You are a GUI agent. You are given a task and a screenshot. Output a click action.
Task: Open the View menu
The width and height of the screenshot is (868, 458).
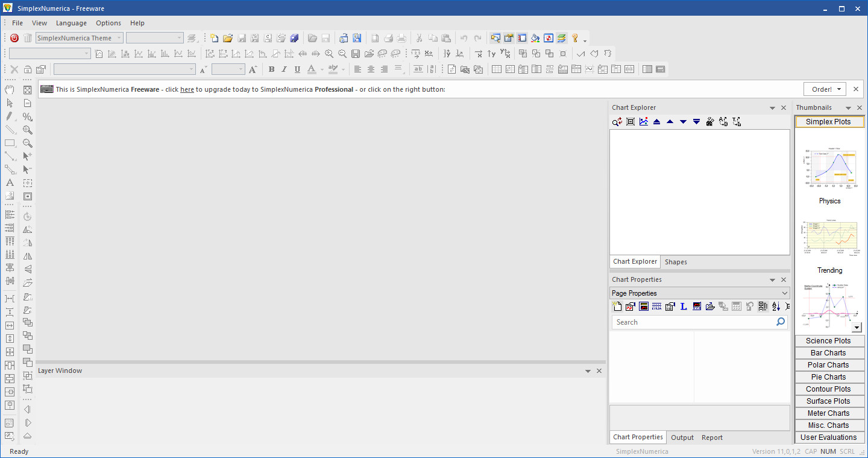tap(39, 23)
